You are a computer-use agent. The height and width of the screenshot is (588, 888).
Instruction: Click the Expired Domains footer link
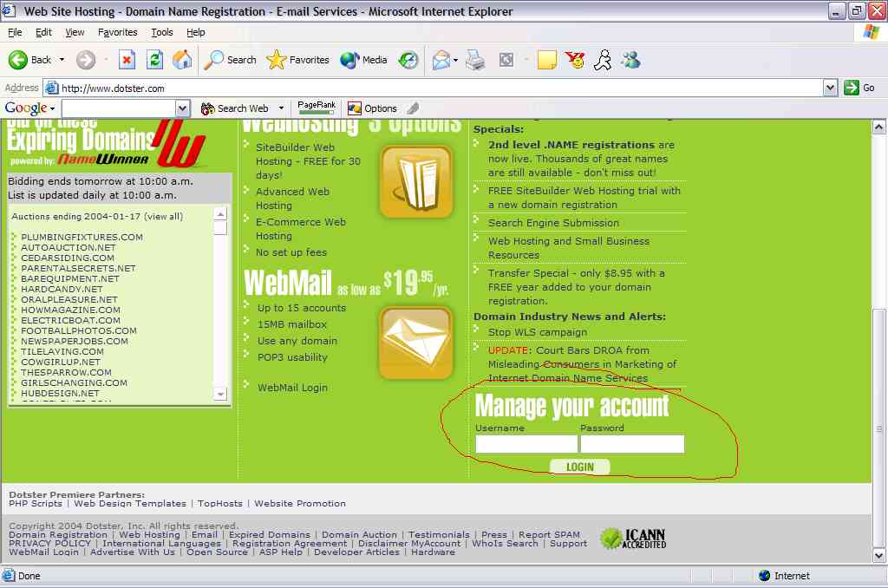(270, 534)
